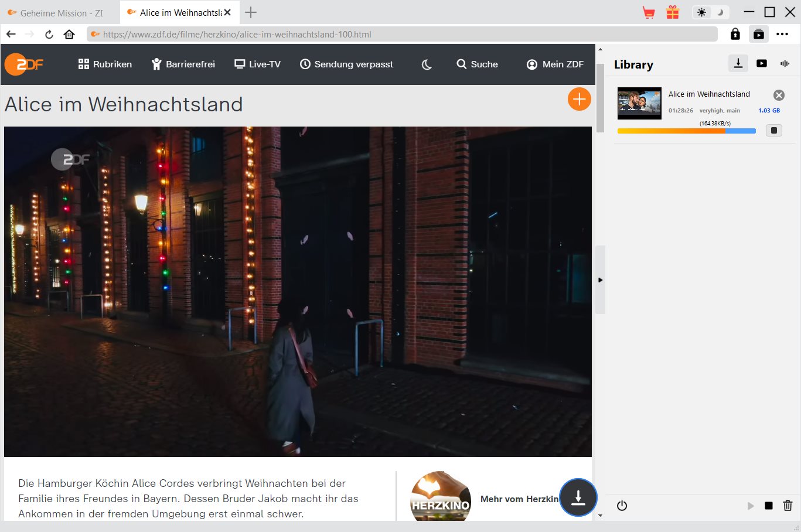Click the Alice im Weihnachtsland thumbnail
801x532 pixels.
[639, 104]
